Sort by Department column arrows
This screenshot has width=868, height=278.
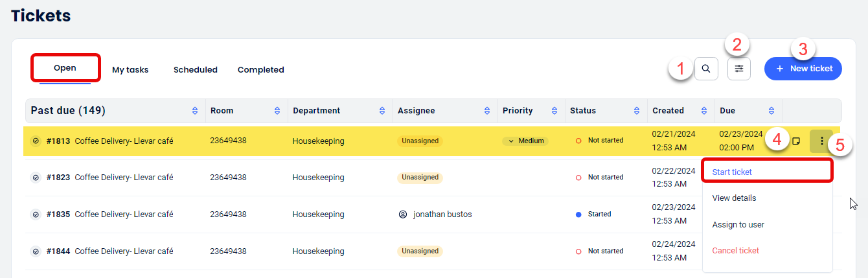click(x=382, y=111)
